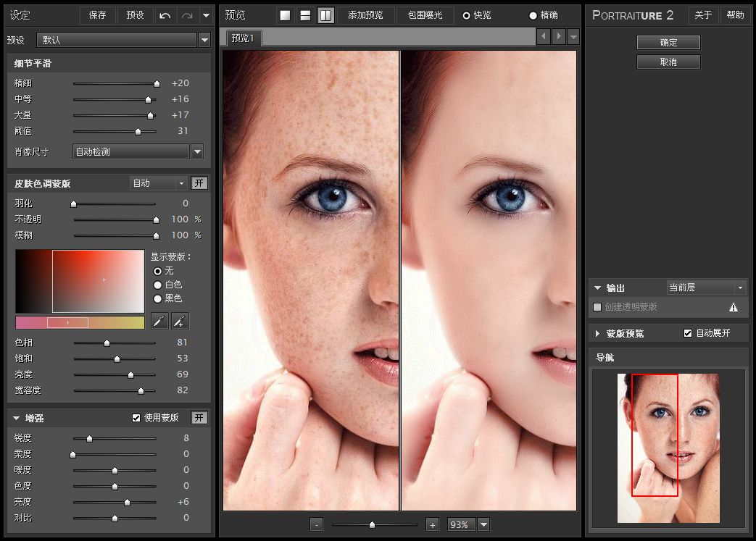
Task: Zoom out with the minus button
Action: coord(317,525)
